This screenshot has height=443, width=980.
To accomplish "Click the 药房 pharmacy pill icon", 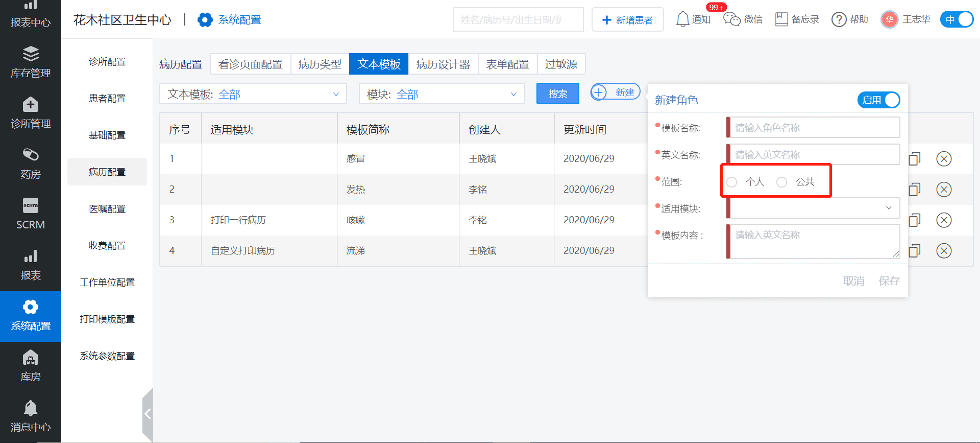I will (x=31, y=155).
